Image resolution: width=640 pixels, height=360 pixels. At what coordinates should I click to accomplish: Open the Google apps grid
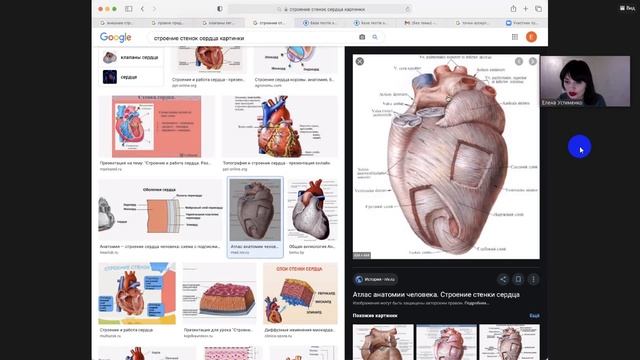pyautogui.click(x=515, y=37)
